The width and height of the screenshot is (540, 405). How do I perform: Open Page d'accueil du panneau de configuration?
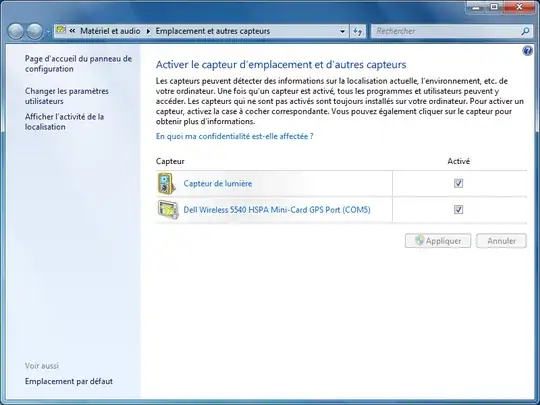click(78, 64)
